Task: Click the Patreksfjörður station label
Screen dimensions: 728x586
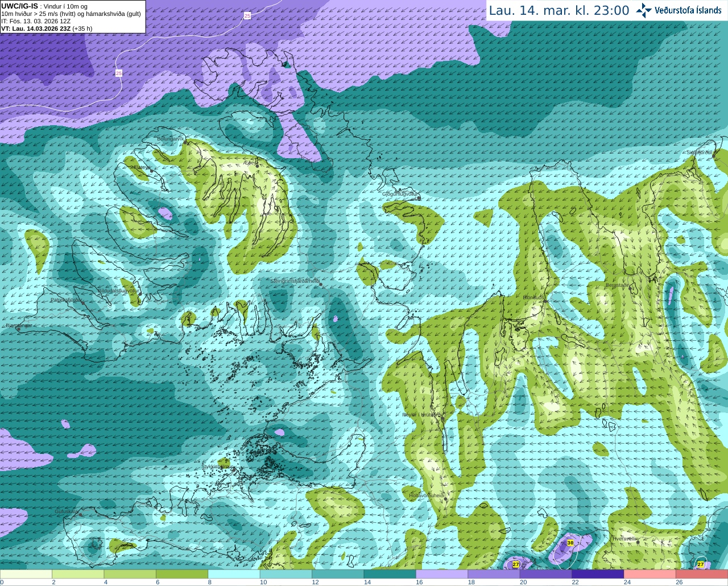Action: click(67, 300)
